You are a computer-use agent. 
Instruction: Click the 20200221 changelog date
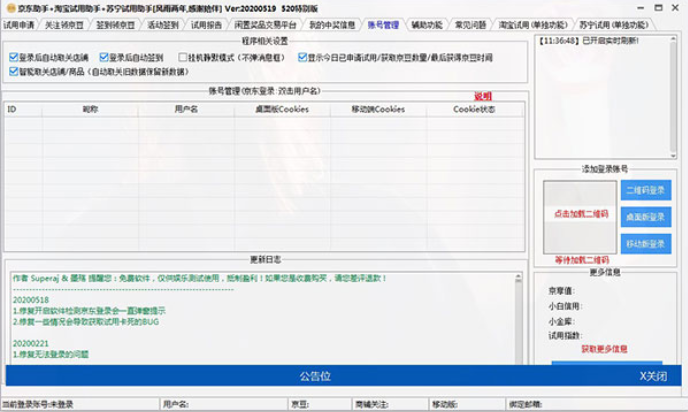pos(31,344)
